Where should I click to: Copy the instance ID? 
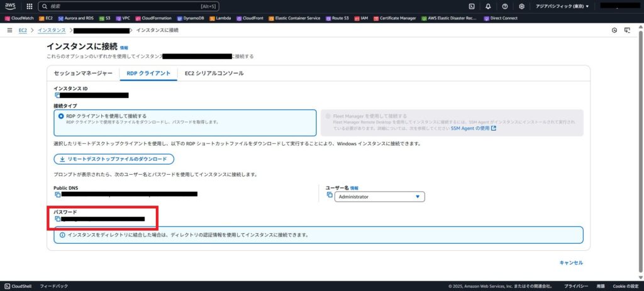tap(57, 96)
